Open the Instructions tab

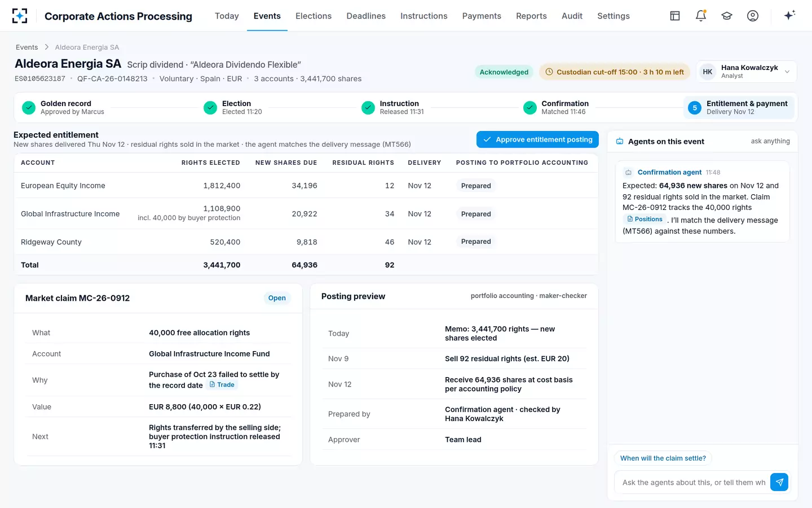pyautogui.click(x=424, y=16)
